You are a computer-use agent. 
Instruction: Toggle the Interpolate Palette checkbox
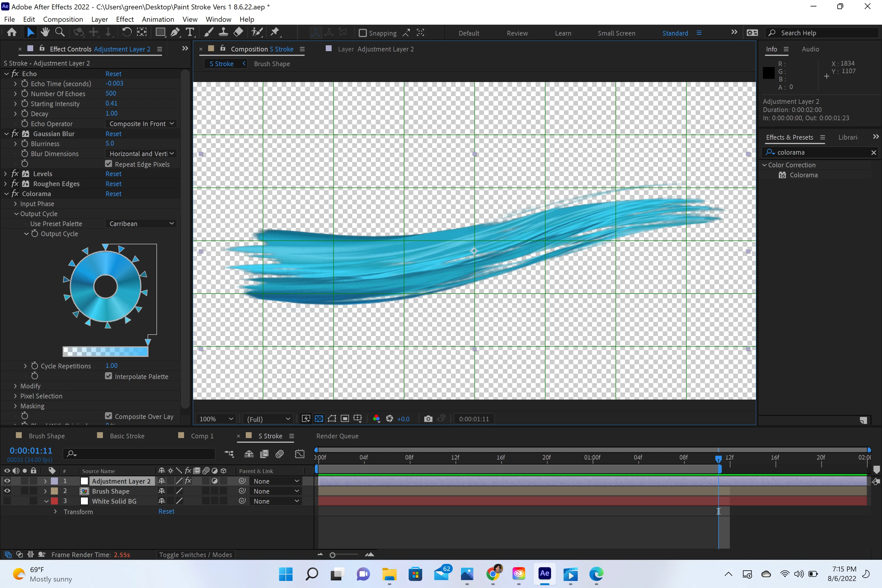pos(109,376)
